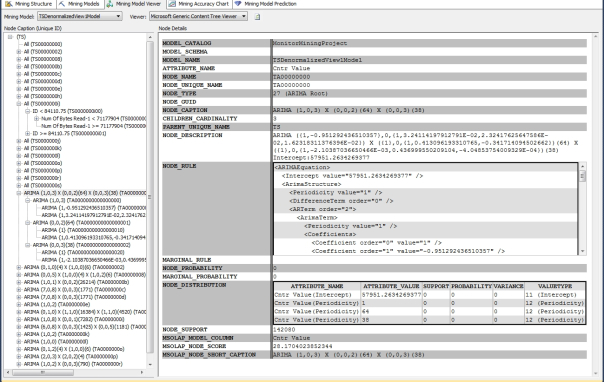Screen dimensions: 604x382
Task: Expand the ID >= 84110.75 node
Action: tap(27, 133)
